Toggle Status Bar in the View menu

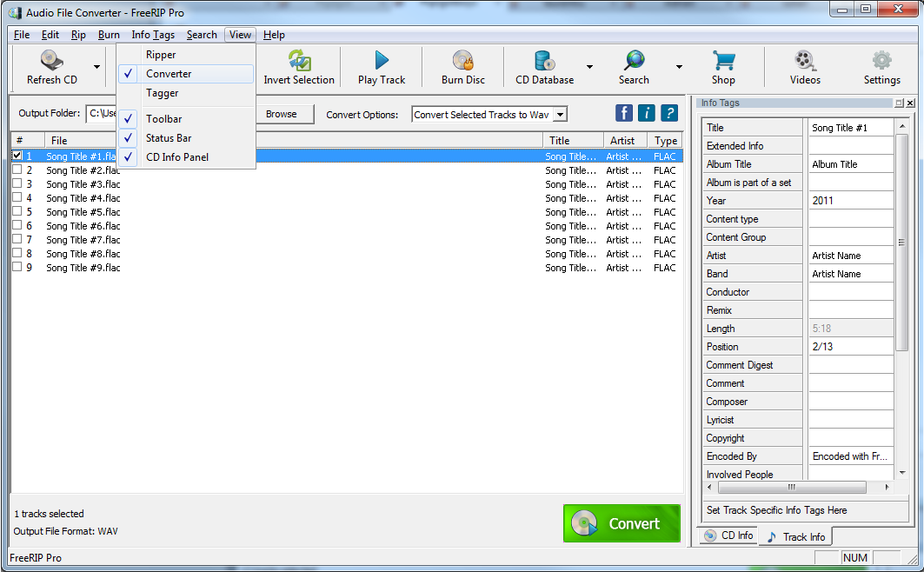coord(186,138)
